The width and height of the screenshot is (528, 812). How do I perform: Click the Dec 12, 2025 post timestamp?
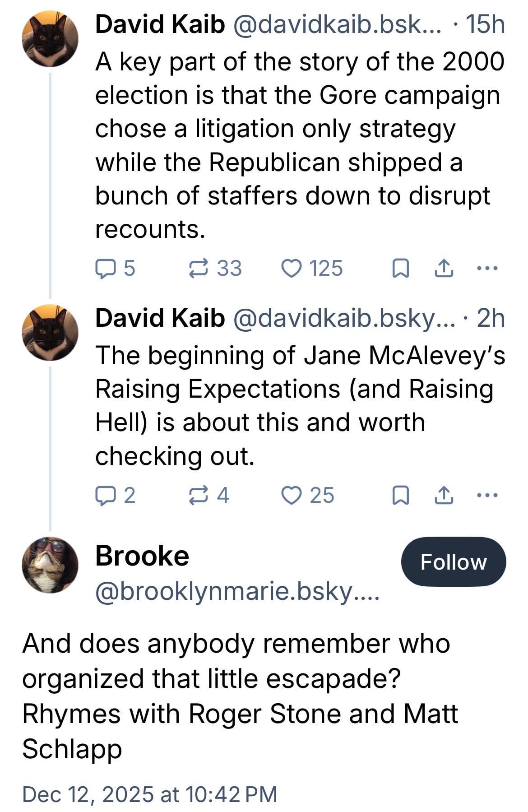[149, 794]
